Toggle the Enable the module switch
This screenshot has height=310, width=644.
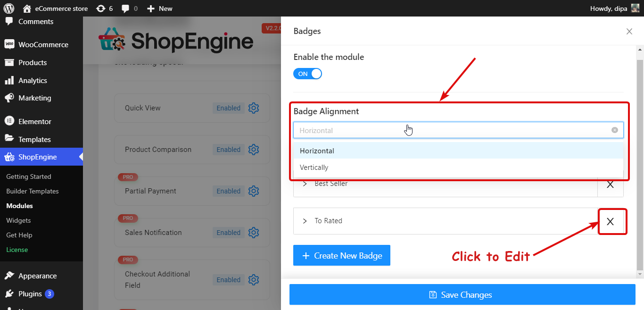[307, 74]
